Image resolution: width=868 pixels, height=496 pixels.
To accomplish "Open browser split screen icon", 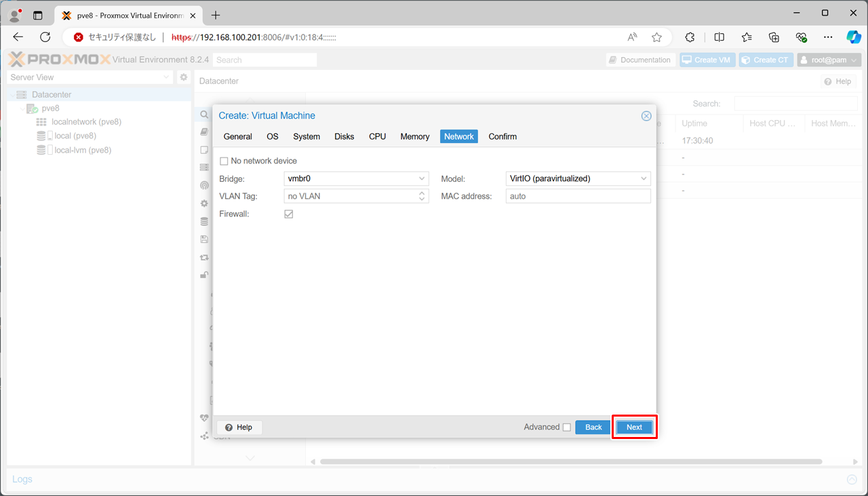I will click(x=719, y=37).
